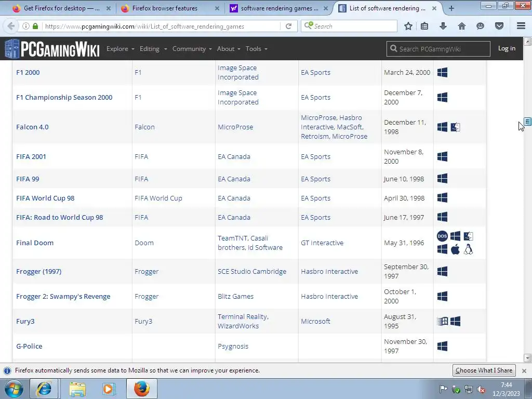Open the Windows Start menu
Image resolution: width=532 pixels, height=399 pixels.
coord(14,389)
